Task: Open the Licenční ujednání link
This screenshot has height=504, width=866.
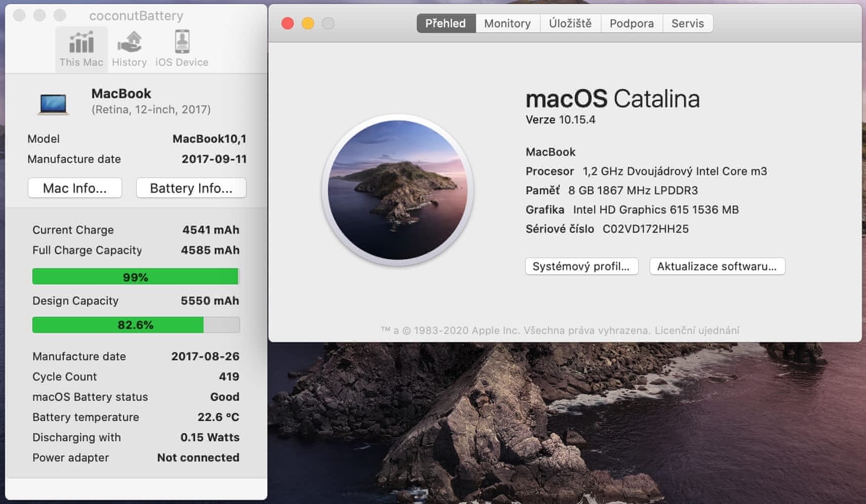Action: click(x=697, y=330)
